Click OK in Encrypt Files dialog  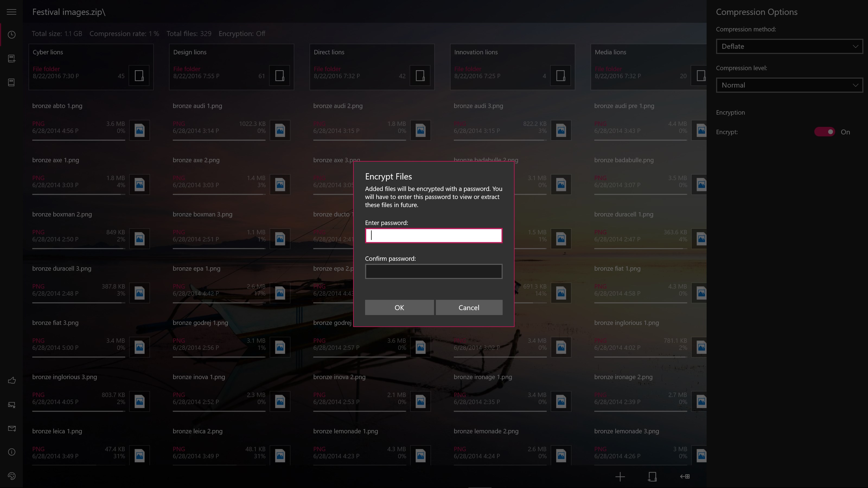pyautogui.click(x=399, y=307)
